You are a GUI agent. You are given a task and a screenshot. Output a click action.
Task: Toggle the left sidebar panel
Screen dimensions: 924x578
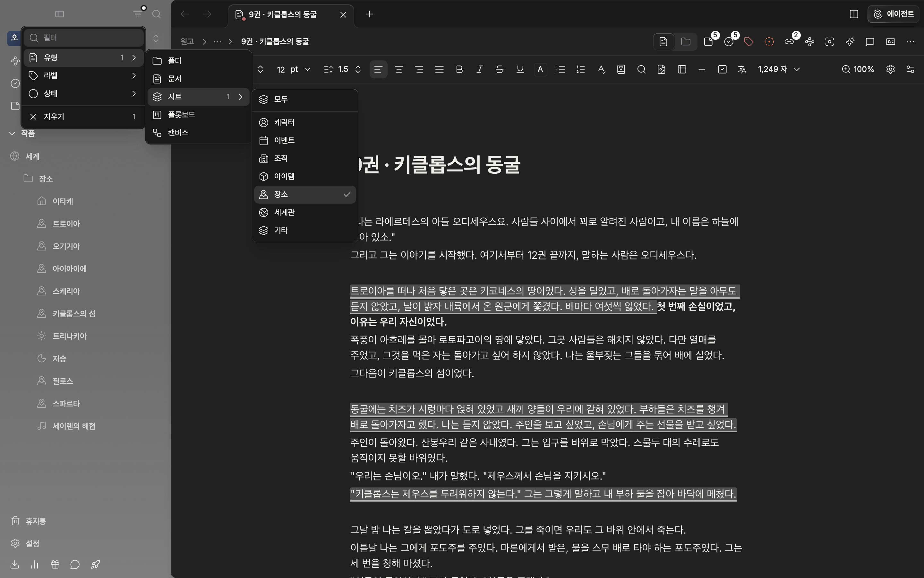(x=60, y=14)
